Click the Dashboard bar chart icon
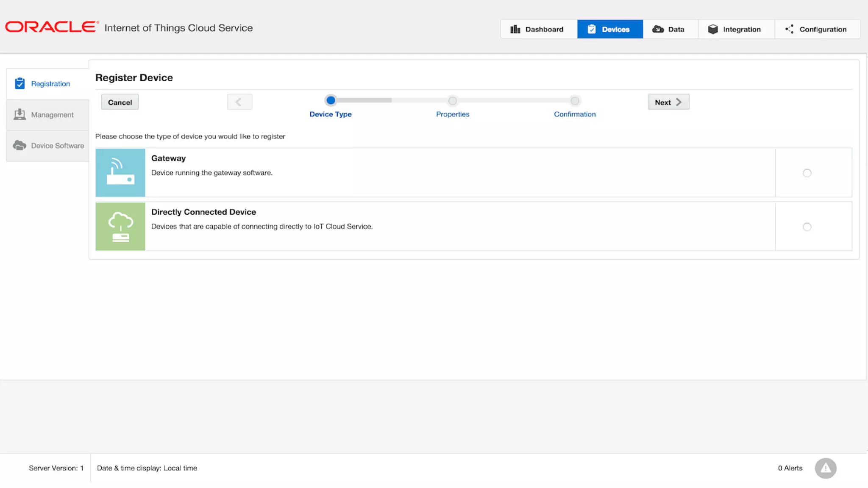 [515, 29]
